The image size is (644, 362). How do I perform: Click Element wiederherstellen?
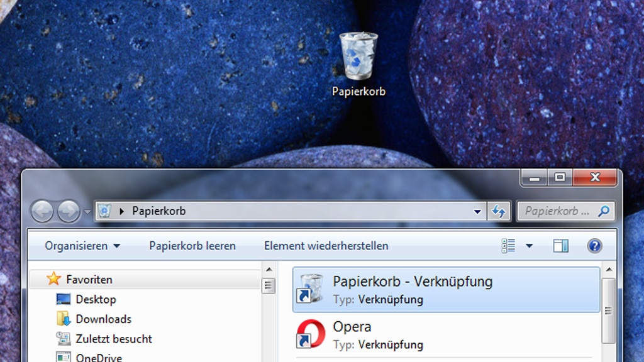326,246
